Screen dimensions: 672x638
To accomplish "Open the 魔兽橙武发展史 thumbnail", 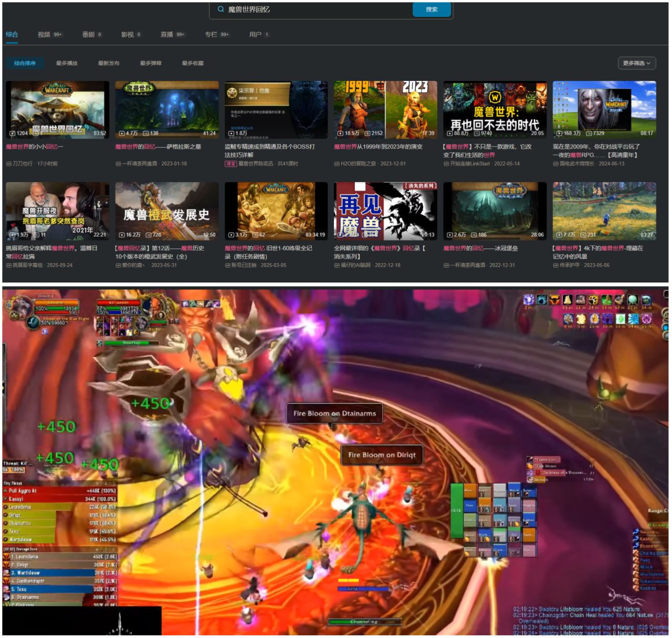I will point(167,211).
